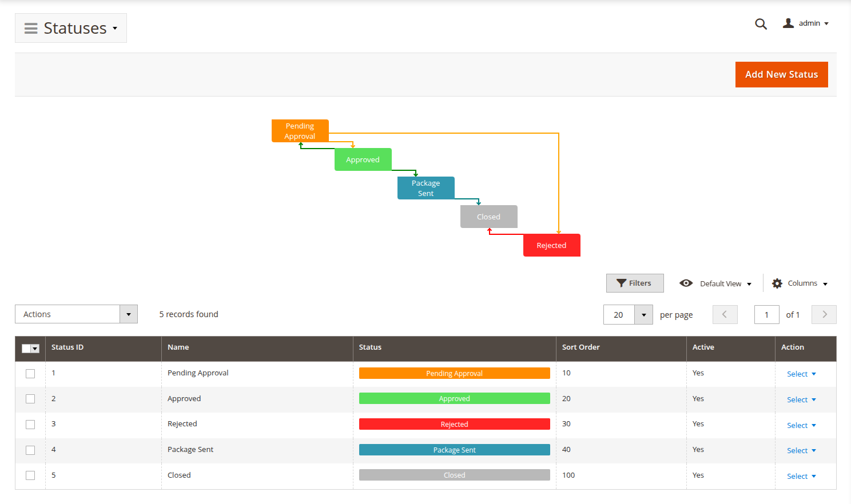Open Status ID 1 link

click(54, 373)
